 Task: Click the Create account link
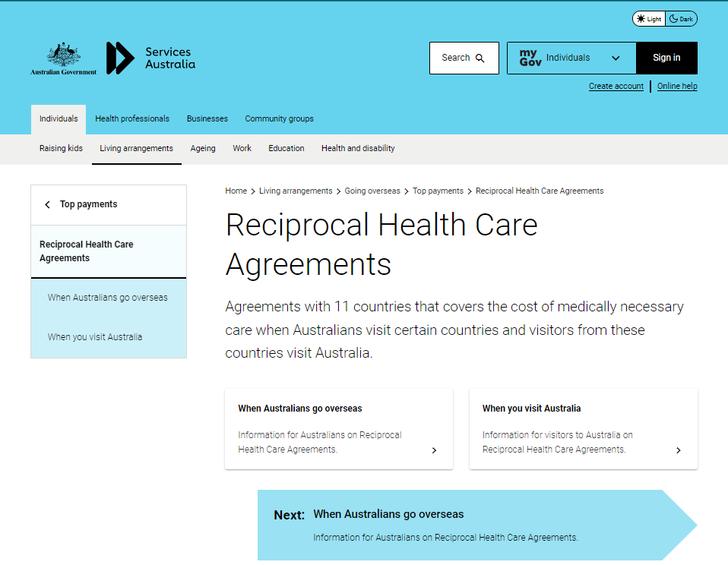tap(616, 87)
